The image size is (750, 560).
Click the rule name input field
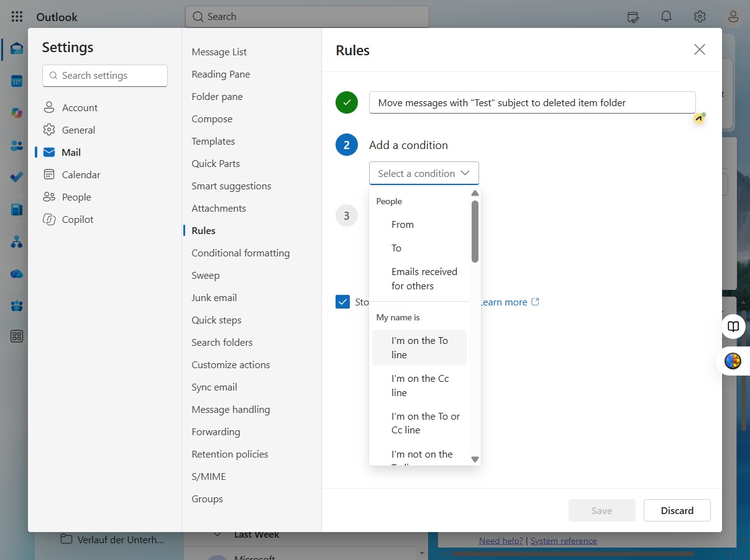533,102
